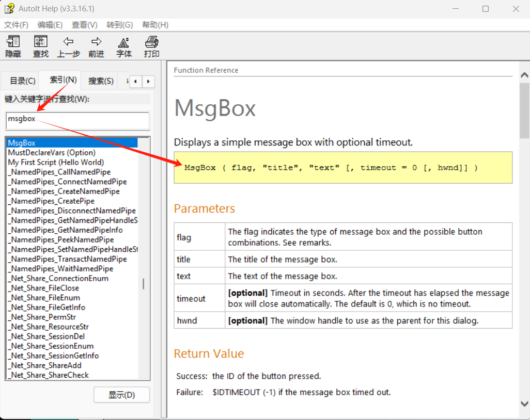The width and height of the screenshot is (530, 420).
Task: Click the AutoIt Help title bar icon
Action: 9,8
